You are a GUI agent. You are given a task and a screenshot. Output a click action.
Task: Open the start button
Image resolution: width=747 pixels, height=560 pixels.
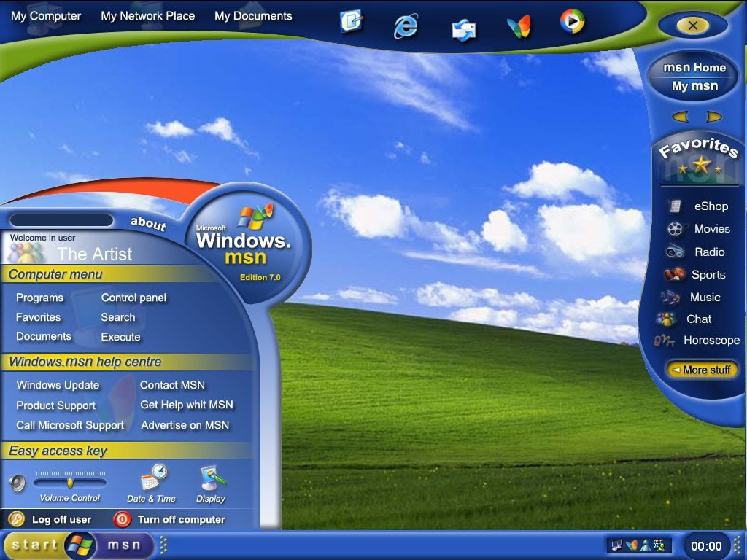point(35,545)
